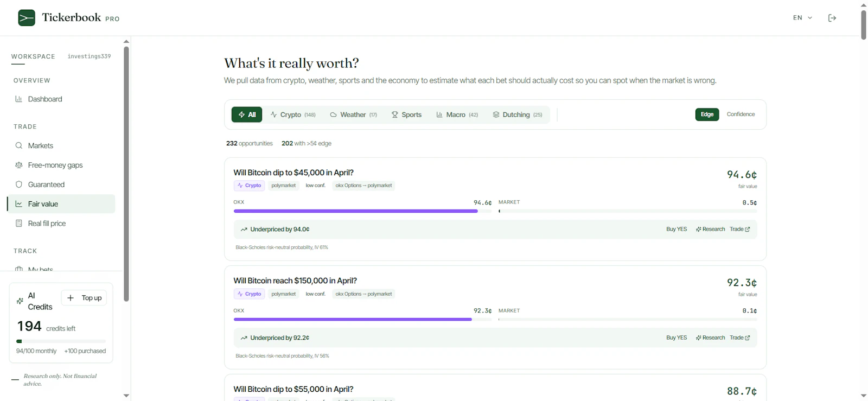Viewport: 868px width, 401px height.
Task: Click 'low conf.' tag on $150,000 card
Action: 315,294
